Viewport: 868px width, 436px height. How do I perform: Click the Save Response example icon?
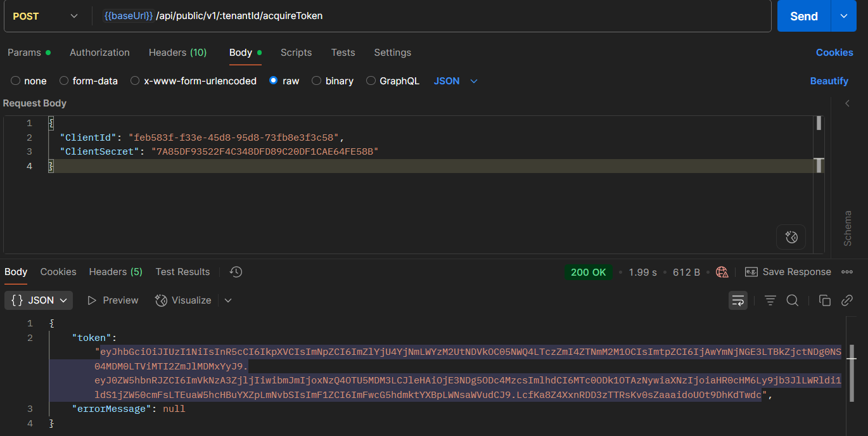751,272
